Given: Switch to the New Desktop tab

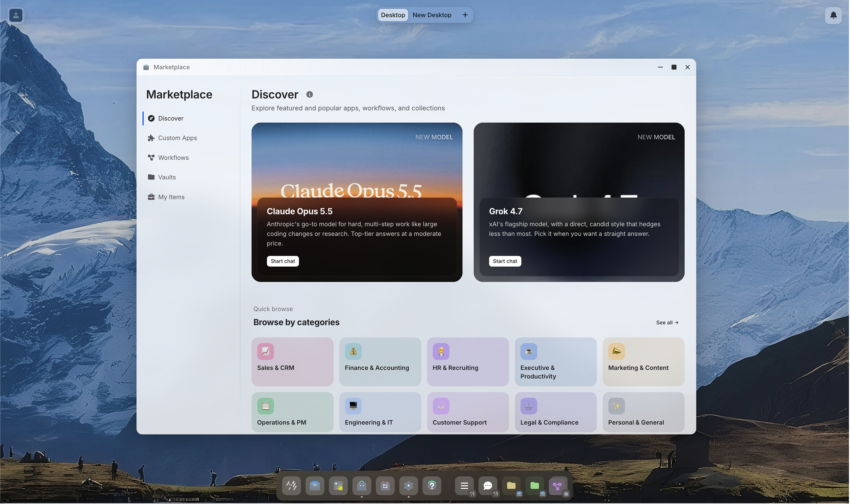Looking at the screenshot, I should tap(432, 15).
